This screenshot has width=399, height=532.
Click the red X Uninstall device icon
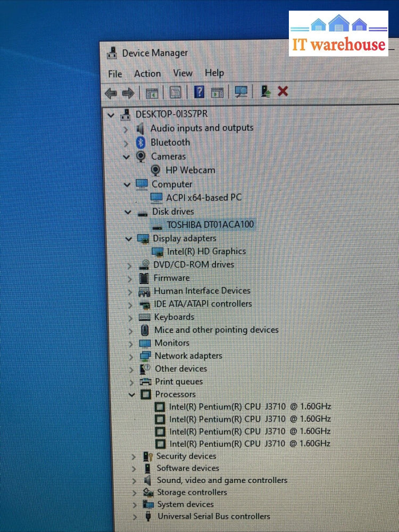click(x=282, y=92)
